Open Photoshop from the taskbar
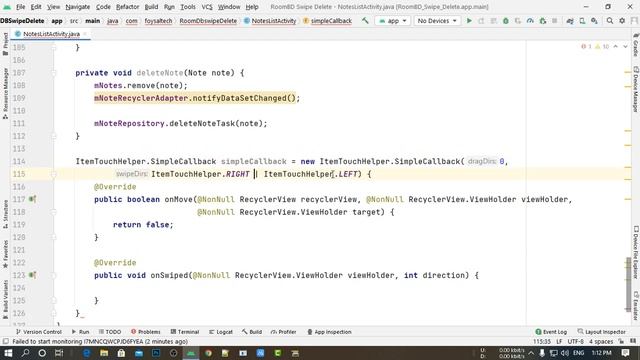Screen dimensions: 640x360 point(156,353)
